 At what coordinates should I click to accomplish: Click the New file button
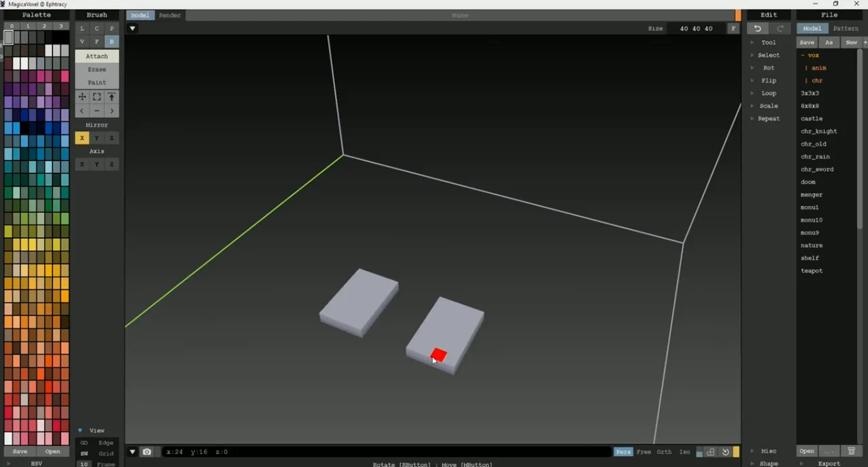(851, 42)
